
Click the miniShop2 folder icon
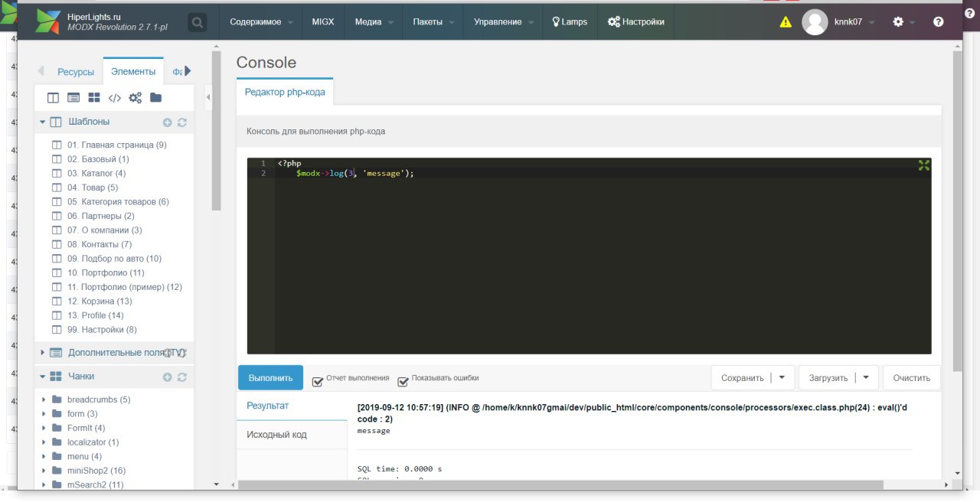[57, 471]
